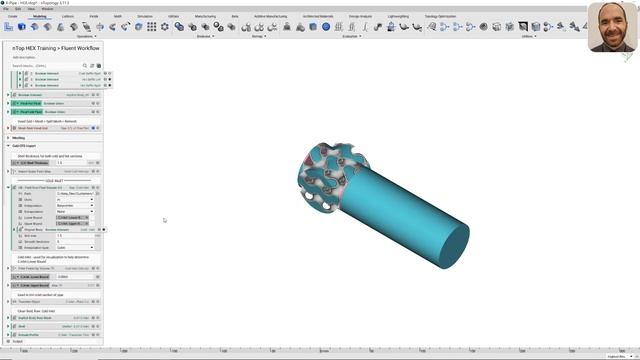Switch to the Lattices ribbon tab

tap(68, 16)
